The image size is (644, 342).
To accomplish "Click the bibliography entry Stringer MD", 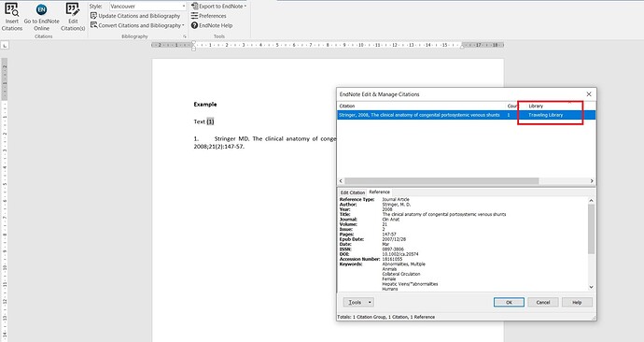I will point(265,143).
